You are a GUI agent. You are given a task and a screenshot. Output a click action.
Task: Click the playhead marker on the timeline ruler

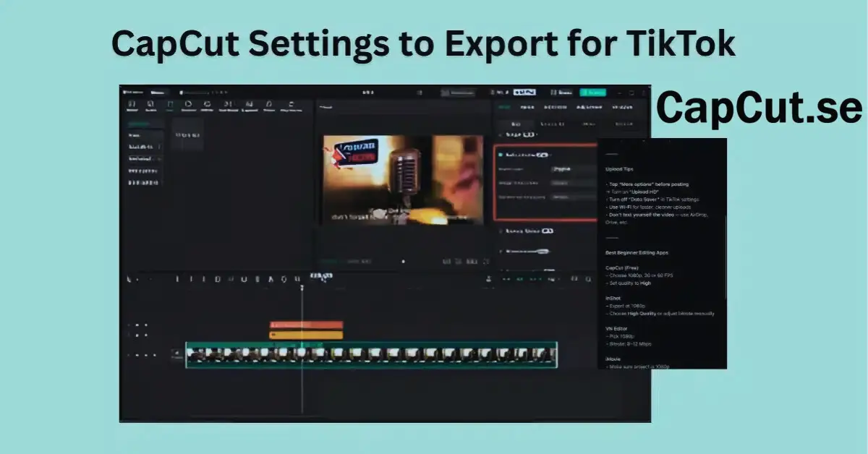tap(302, 288)
